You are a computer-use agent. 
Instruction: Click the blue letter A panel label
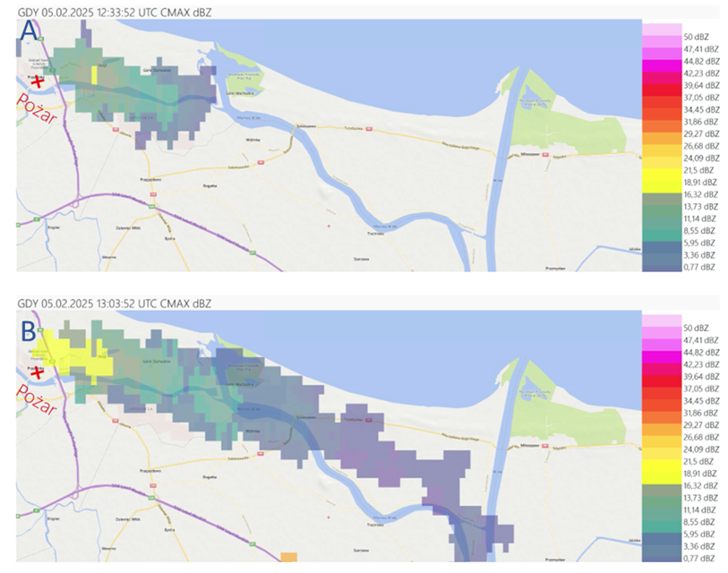coord(29,31)
